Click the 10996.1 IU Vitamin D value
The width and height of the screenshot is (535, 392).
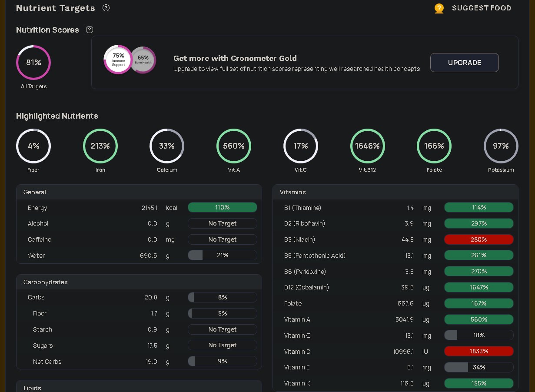(x=403, y=352)
